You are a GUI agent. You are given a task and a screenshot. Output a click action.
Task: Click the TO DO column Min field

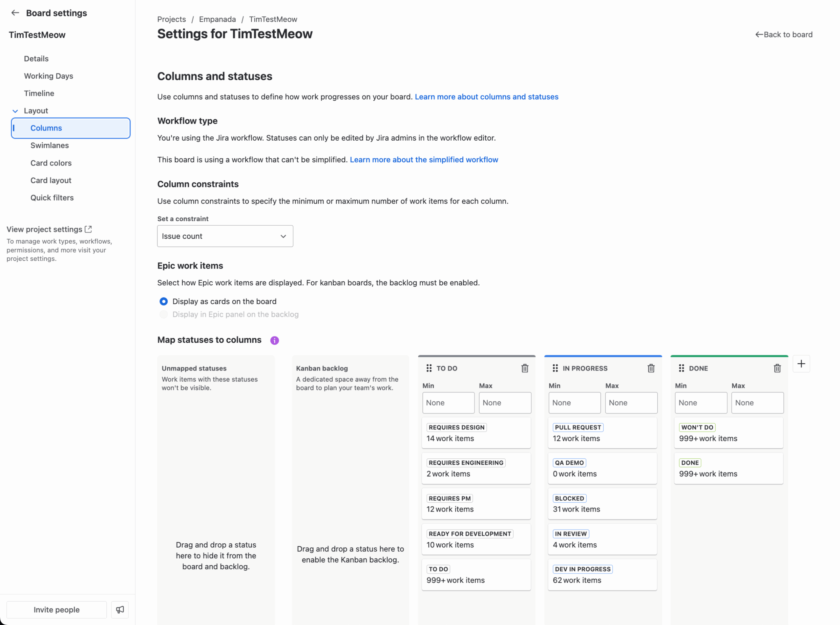pos(448,403)
